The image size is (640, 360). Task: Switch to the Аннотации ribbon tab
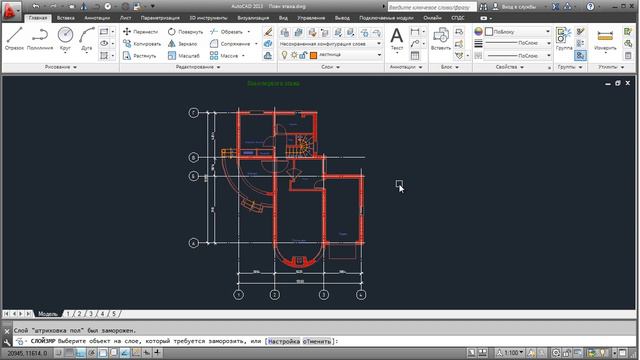pos(97,18)
